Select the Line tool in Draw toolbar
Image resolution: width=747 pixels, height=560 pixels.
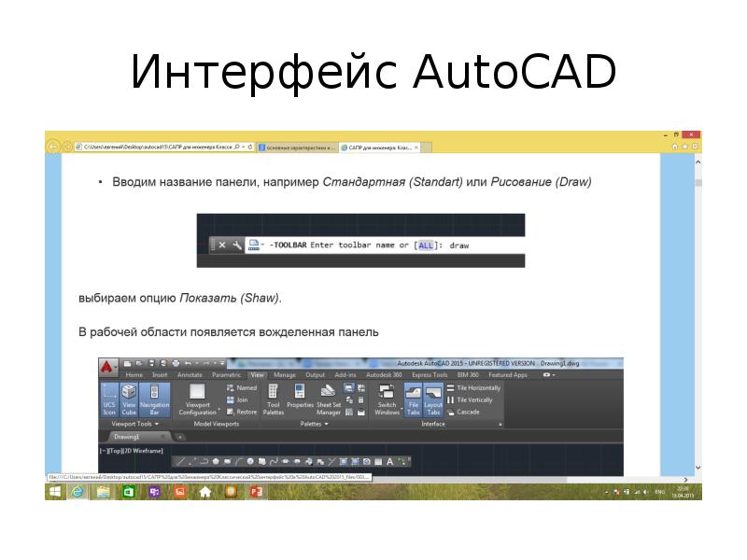[x=181, y=461]
